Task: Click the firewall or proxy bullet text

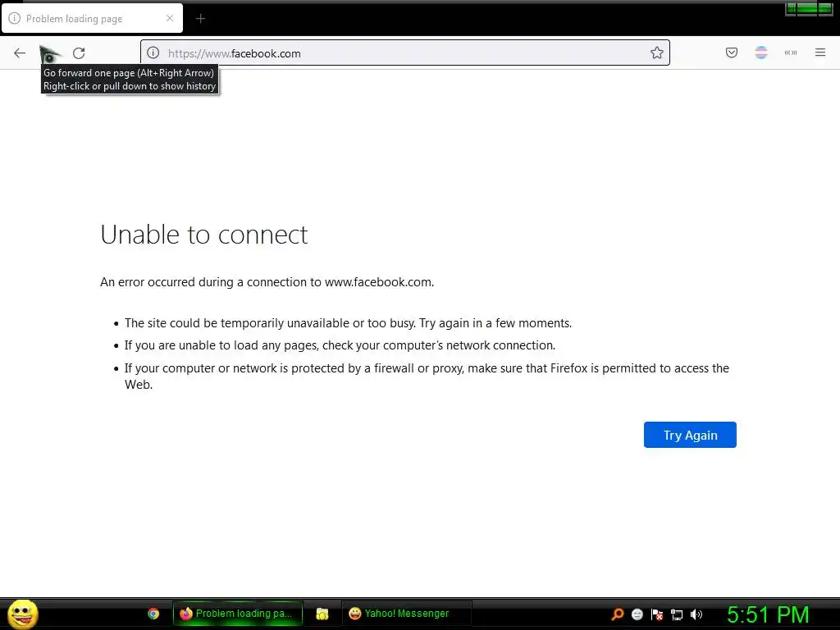Action: point(427,376)
